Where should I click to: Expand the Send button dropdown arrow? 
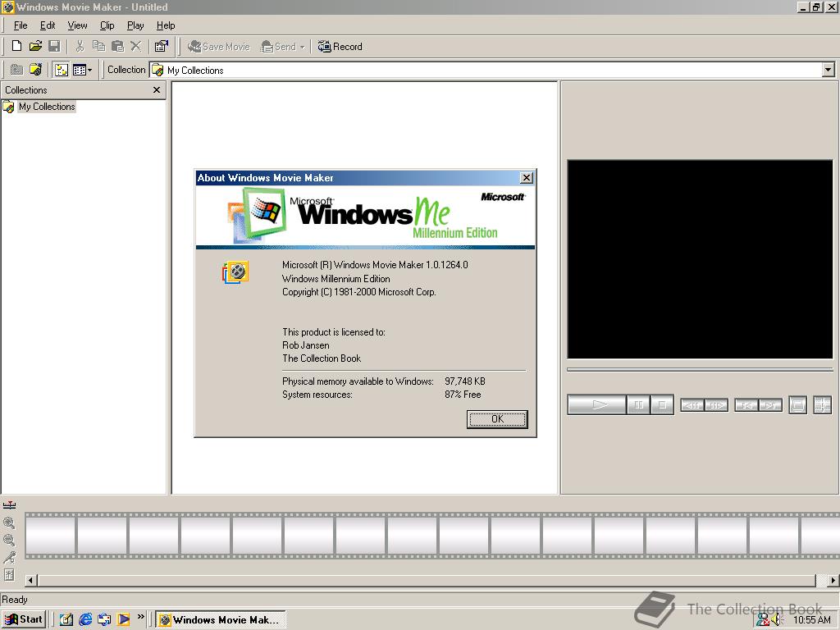302,47
